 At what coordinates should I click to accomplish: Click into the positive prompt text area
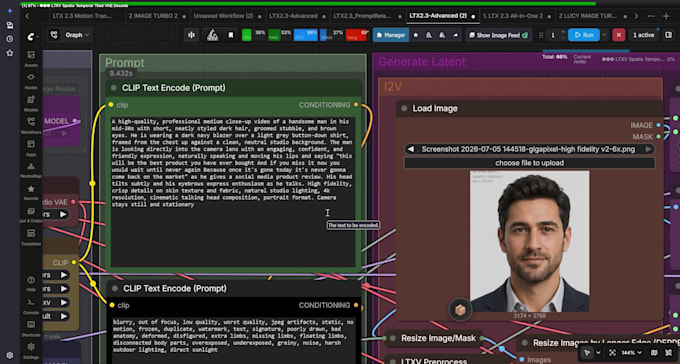point(233,192)
